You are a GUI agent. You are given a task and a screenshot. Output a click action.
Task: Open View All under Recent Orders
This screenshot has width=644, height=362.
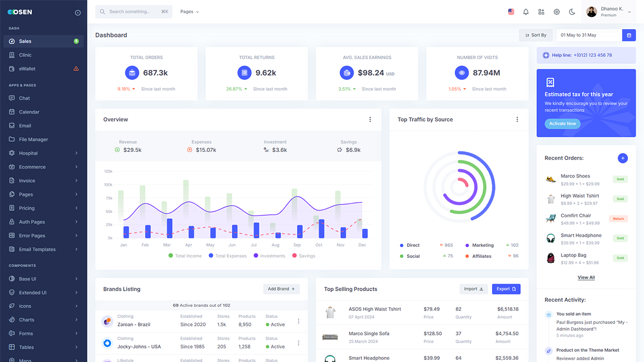[x=586, y=277]
